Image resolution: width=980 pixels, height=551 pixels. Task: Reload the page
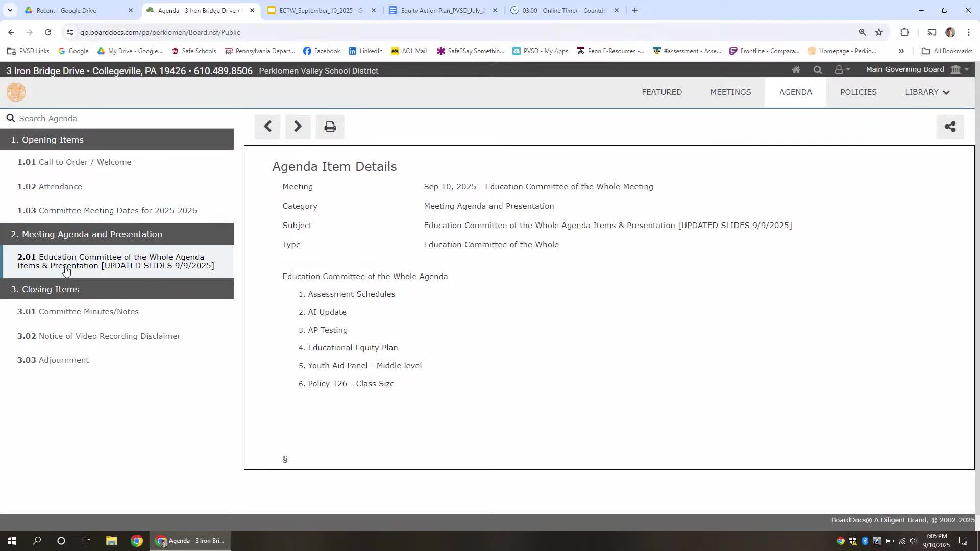[48, 32]
